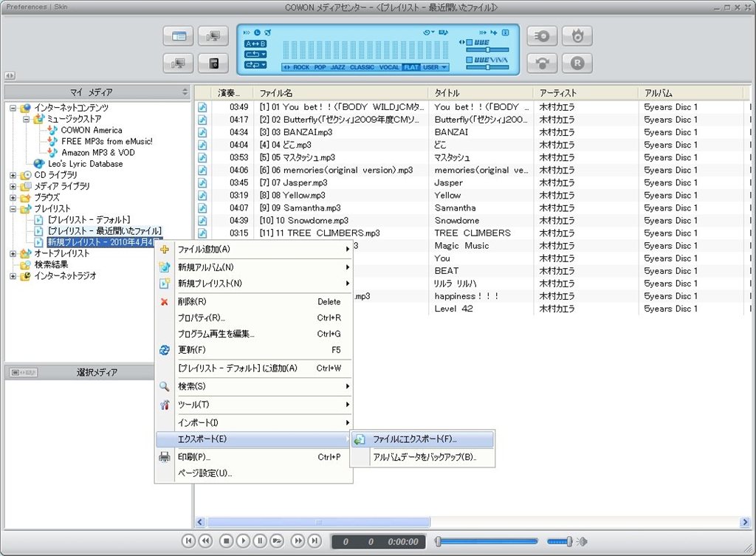Click the アーティスト column header
The image size is (756, 556).
coord(558,93)
